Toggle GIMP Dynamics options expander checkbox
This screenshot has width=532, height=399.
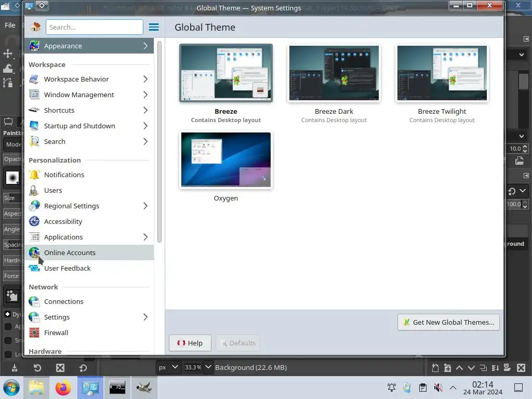point(7,314)
